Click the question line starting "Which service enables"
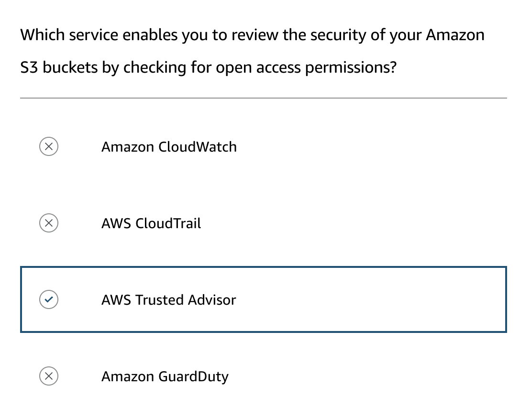This screenshot has height=420, width=531. pos(252,35)
